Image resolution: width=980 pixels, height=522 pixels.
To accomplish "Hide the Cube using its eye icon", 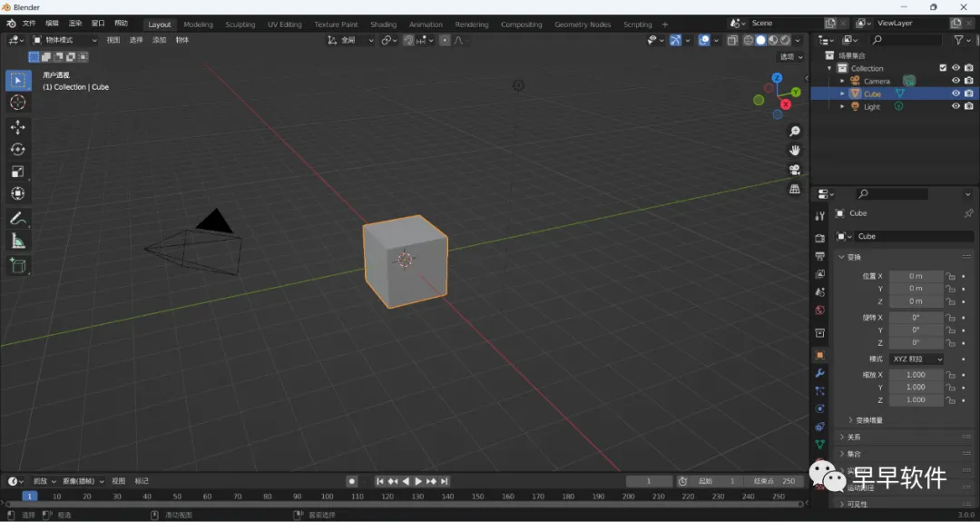I will (955, 94).
